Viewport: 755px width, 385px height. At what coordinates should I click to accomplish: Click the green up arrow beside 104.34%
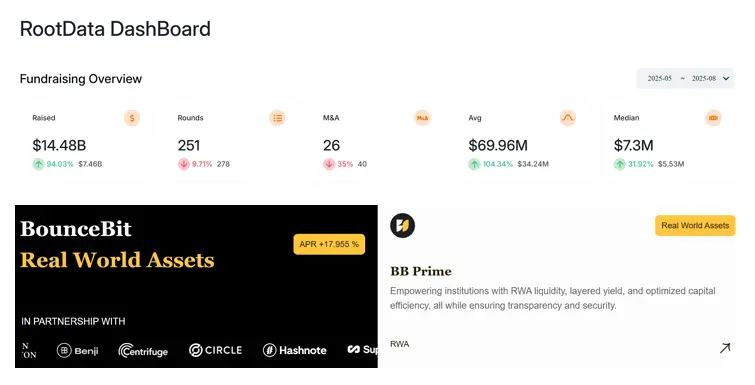tap(475, 164)
